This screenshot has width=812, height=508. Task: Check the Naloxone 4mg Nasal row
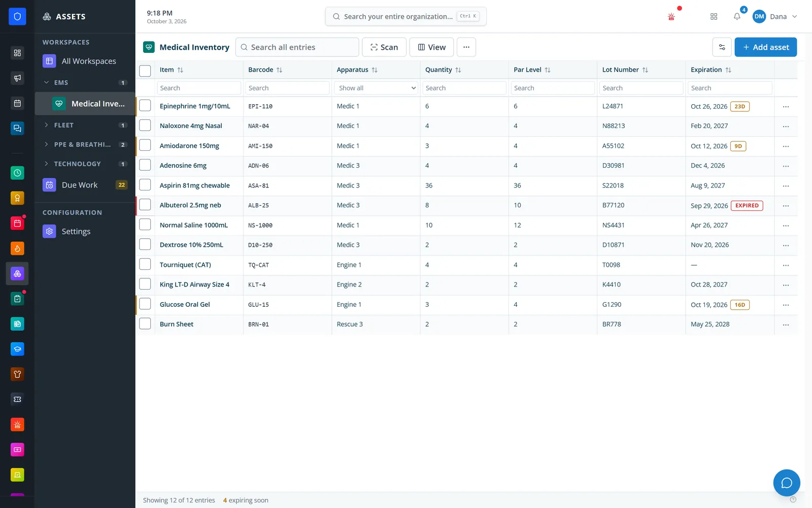tap(145, 125)
